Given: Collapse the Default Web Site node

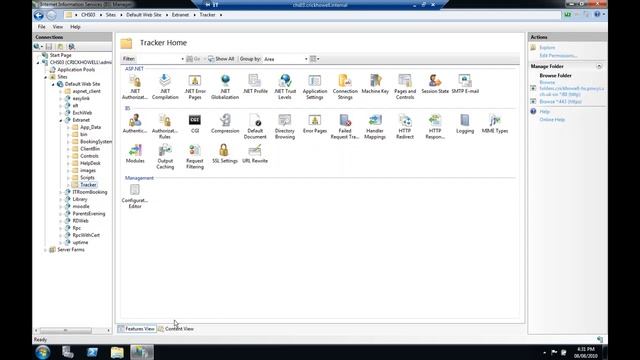Looking at the screenshot, I should [53, 84].
